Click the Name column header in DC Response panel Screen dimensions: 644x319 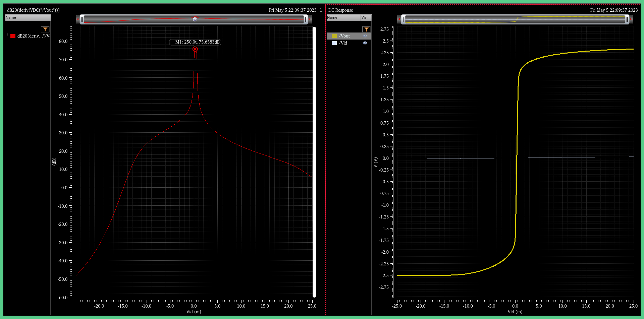[x=343, y=18]
